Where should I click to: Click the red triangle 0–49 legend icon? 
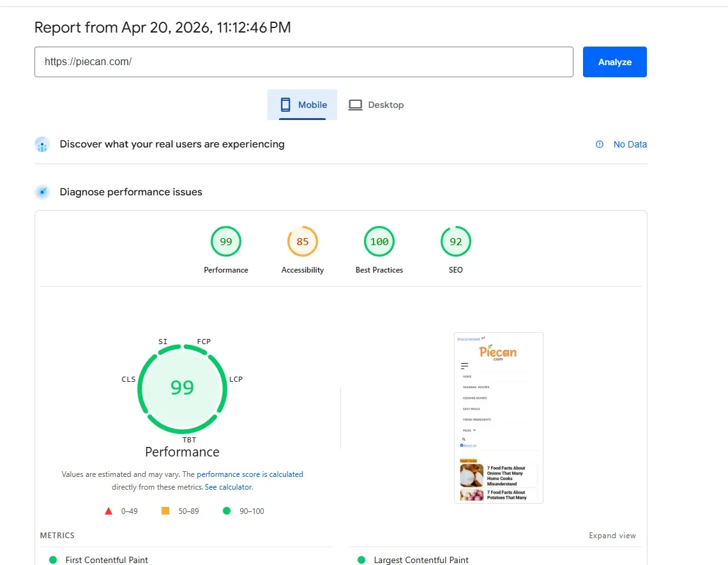109,511
